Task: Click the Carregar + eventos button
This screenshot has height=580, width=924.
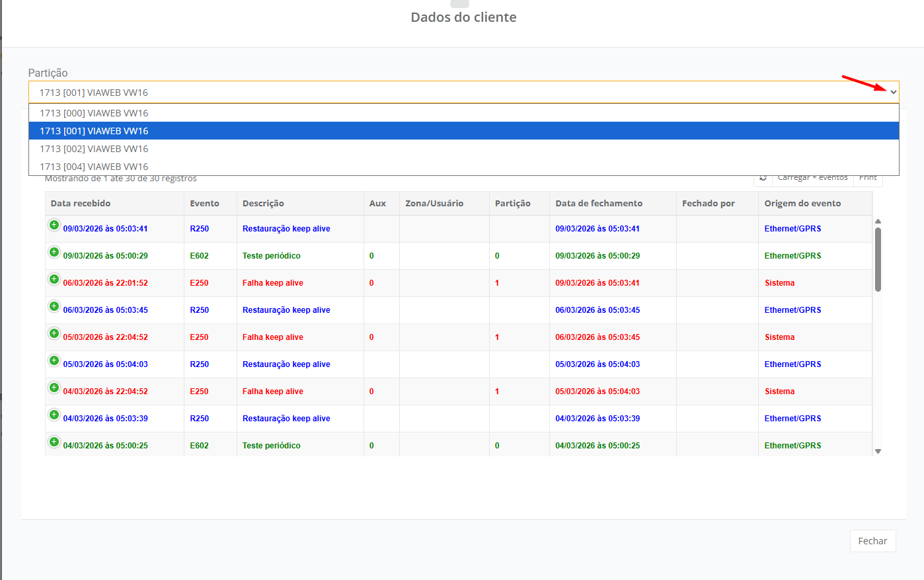Action: [x=812, y=179]
